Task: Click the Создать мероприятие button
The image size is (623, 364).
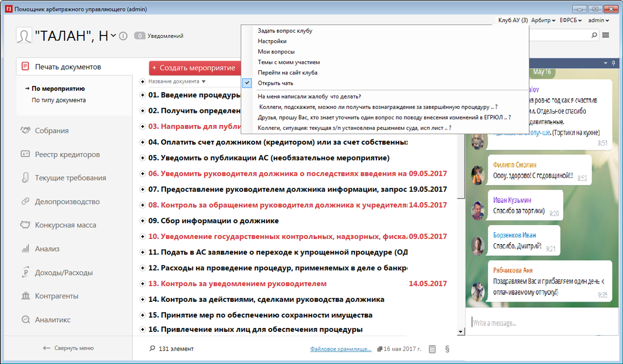Action: click(193, 68)
